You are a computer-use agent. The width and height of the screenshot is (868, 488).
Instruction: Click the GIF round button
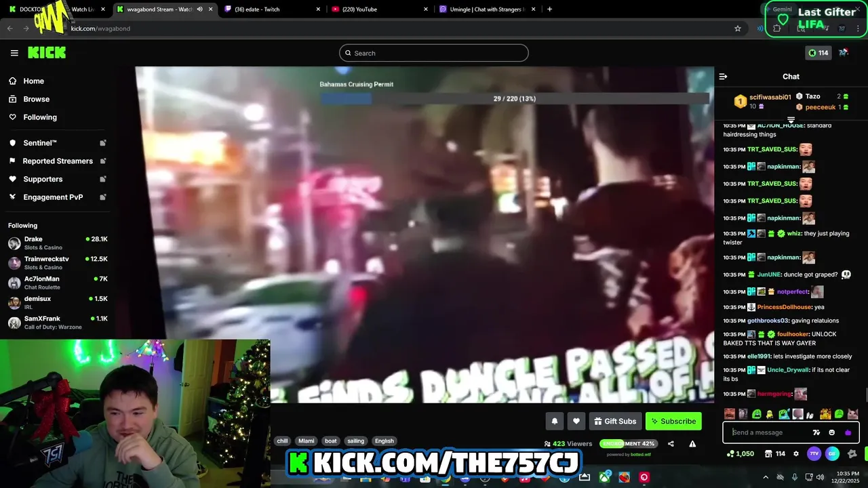832,453
